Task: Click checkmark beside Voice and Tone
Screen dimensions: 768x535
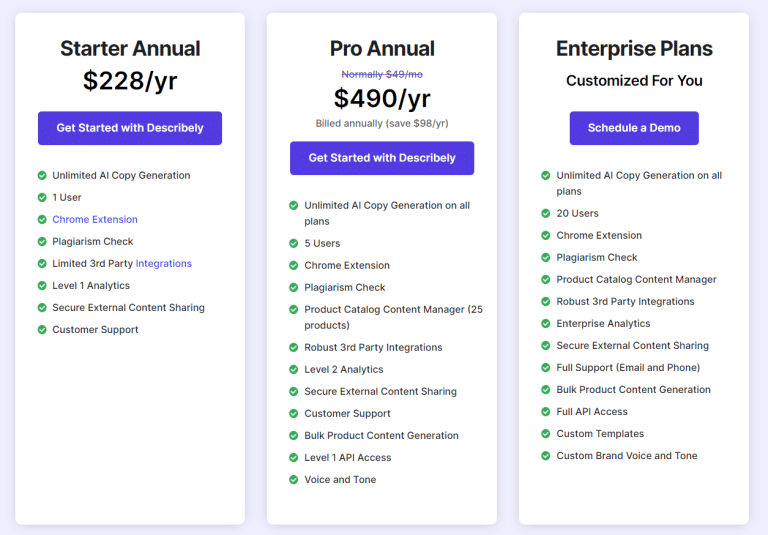Action: 294,480
